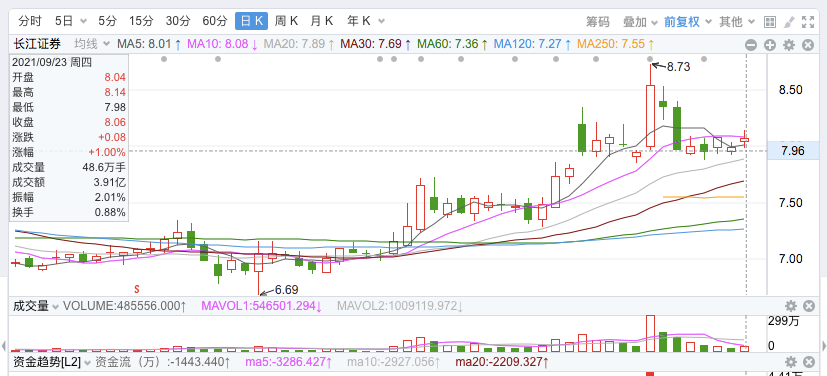Click 成交额 3.91亿 row in info box
Viewport: 827px width, 376px height.
[x=69, y=182]
